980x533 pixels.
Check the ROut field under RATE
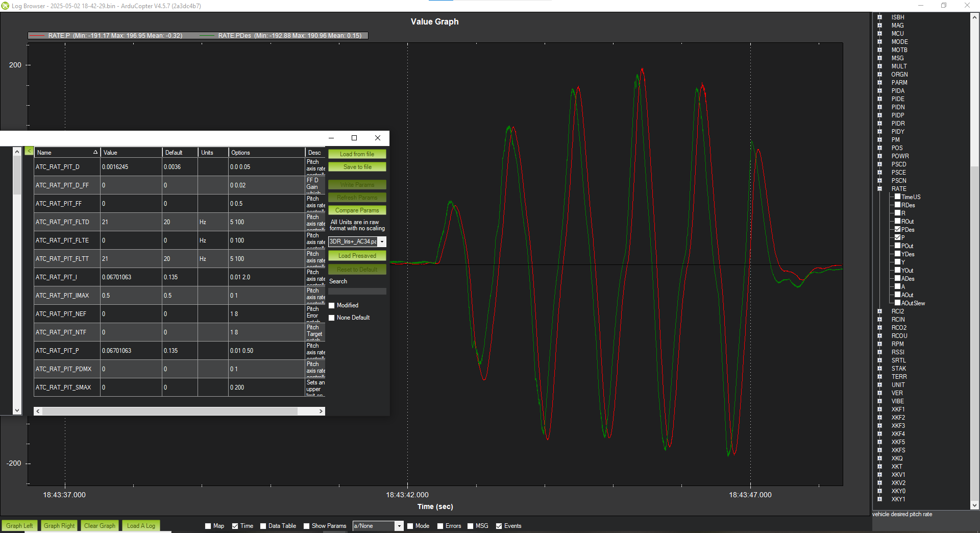898,221
